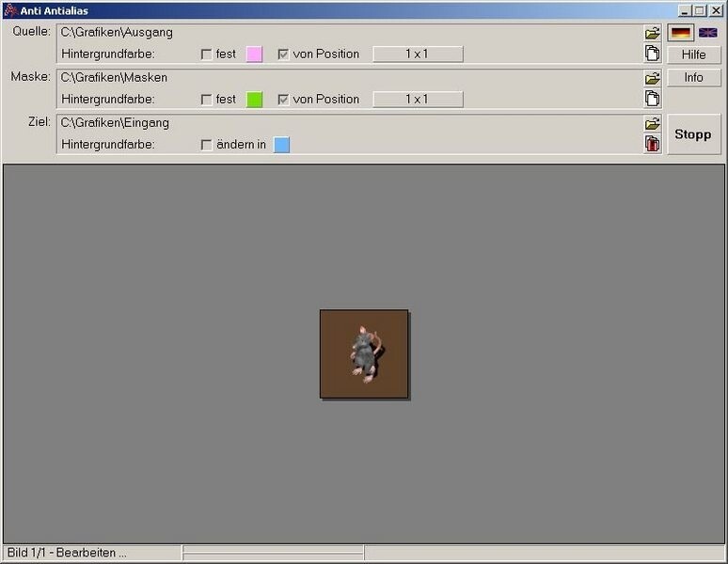This screenshot has width=728, height=564.
Task: Enable 'fest' checkbox in Maske row
Action: pyautogui.click(x=207, y=100)
